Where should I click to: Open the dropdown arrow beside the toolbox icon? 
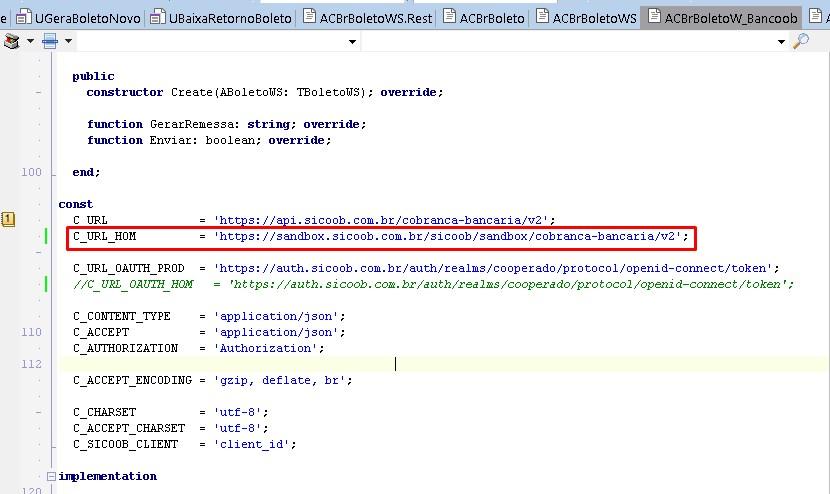click(30, 41)
